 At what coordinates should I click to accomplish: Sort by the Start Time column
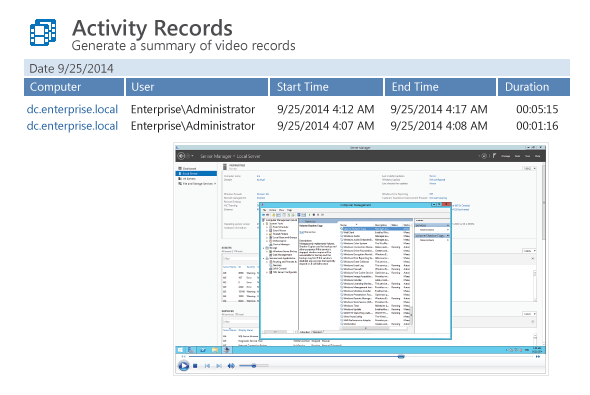[x=326, y=87]
